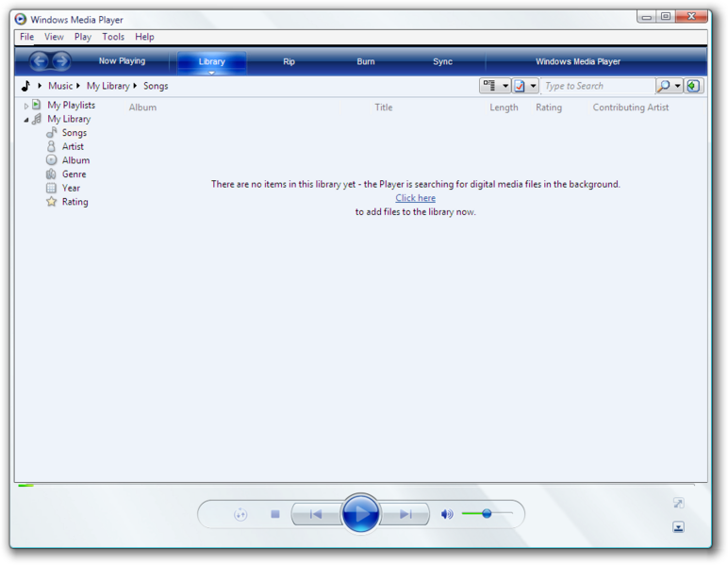Expand the My Playlists tree node
728x565 pixels.
26,106
